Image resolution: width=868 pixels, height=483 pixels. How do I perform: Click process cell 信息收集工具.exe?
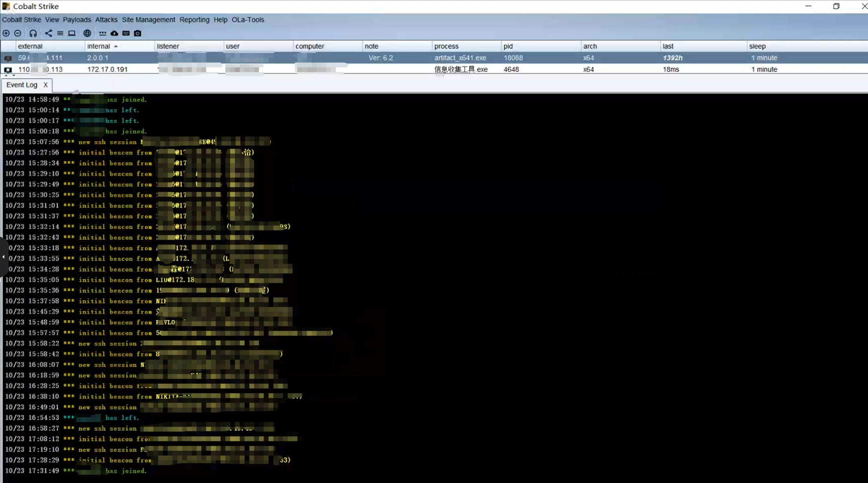coord(461,69)
